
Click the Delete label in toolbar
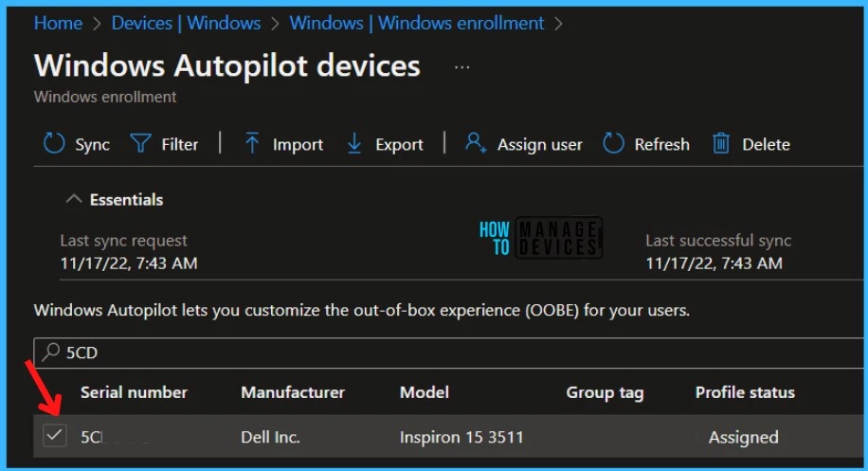(x=767, y=144)
